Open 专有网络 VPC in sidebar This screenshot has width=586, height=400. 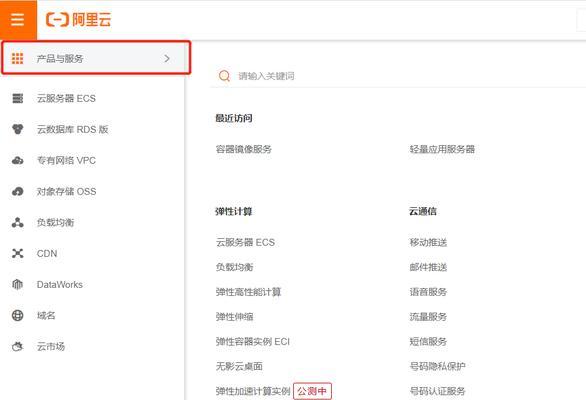66,160
